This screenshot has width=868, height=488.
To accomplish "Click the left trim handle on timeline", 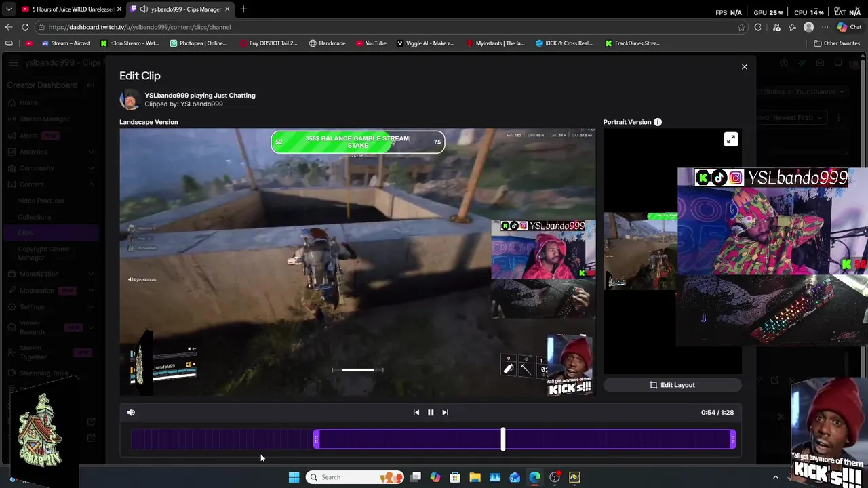I will (x=316, y=440).
